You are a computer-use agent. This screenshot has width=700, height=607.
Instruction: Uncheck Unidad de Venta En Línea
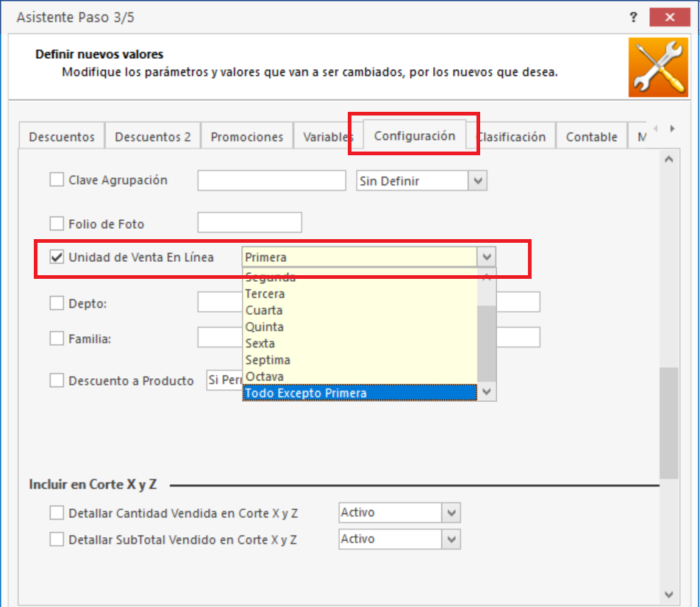pos(57,258)
